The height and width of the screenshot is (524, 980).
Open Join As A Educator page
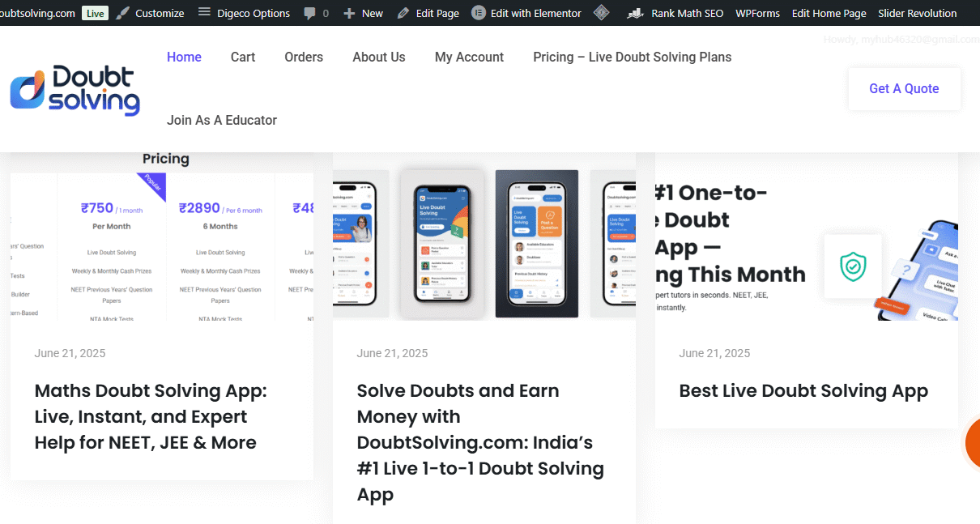(222, 120)
